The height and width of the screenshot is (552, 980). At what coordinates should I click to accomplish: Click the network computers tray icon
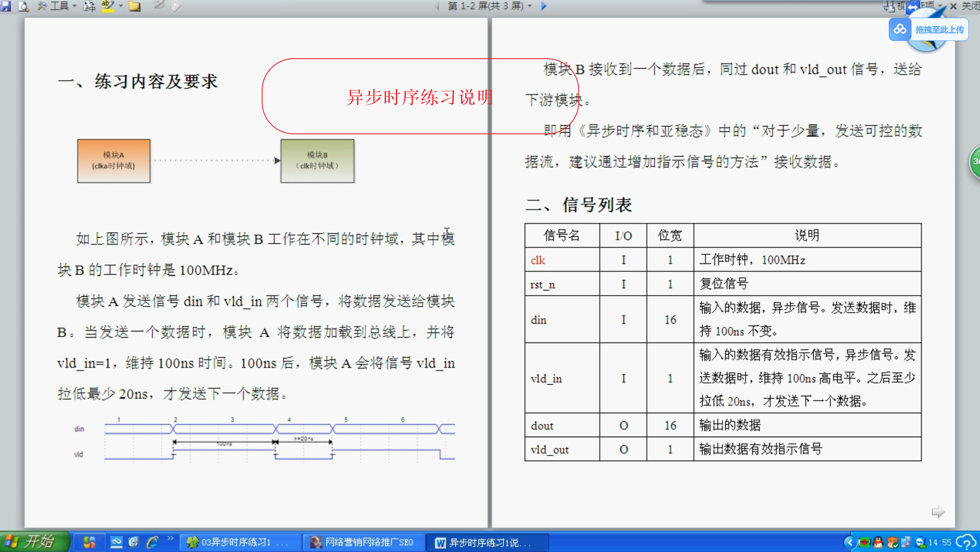coord(906,542)
